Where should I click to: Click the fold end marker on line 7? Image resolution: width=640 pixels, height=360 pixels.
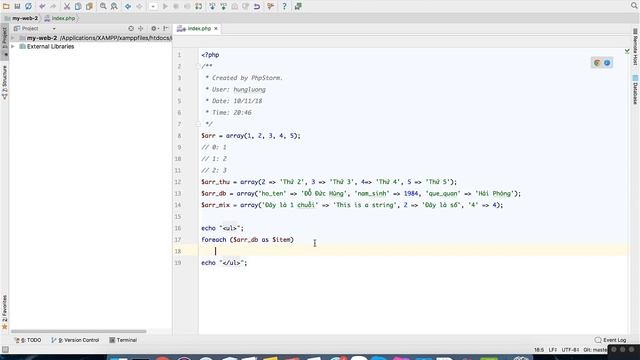198,124
